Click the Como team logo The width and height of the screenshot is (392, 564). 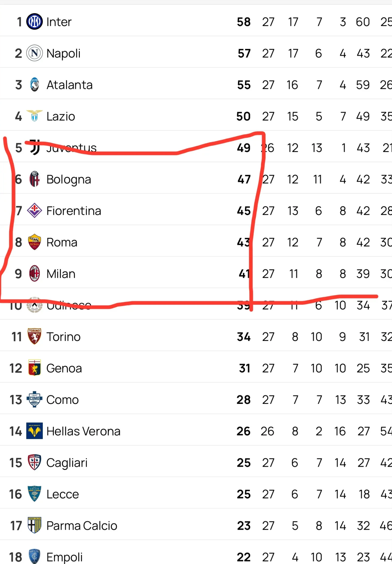point(34,399)
